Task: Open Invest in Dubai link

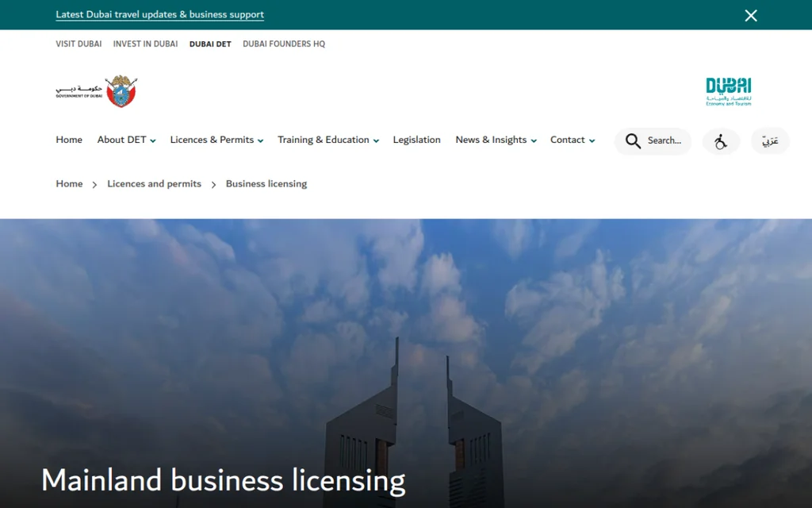Action: pyautogui.click(x=146, y=44)
